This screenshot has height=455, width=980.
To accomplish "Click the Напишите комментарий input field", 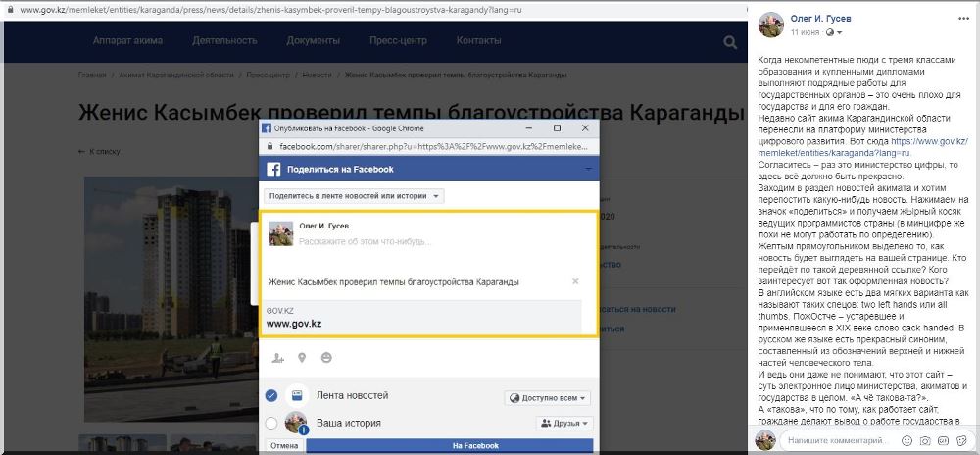I will [838, 440].
